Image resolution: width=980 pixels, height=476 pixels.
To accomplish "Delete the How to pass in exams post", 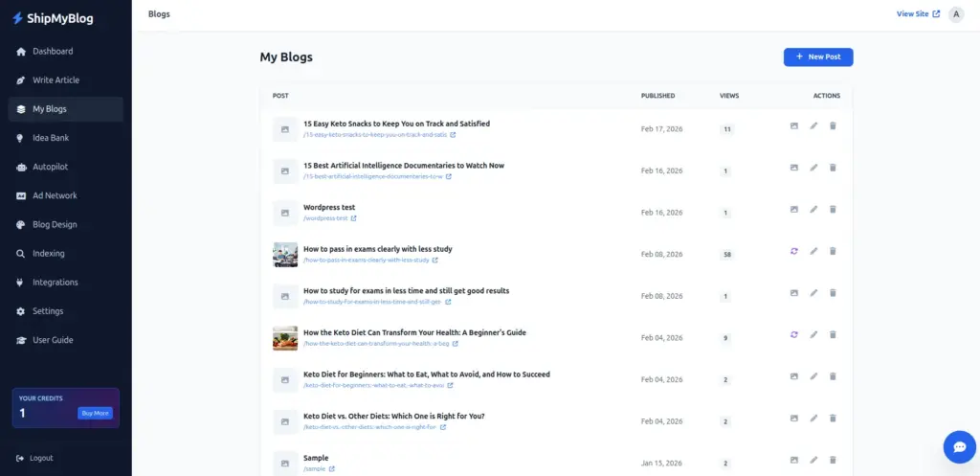I will pos(833,251).
